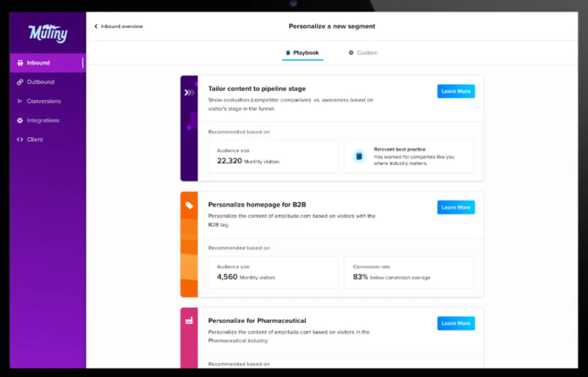Click the '22,320 Monthly visitors' audience size box
The height and width of the screenshot is (377, 588).
point(273,156)
